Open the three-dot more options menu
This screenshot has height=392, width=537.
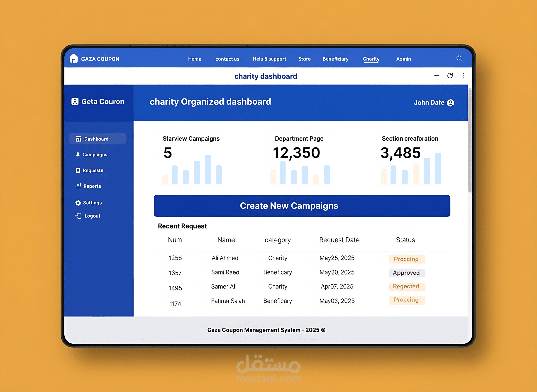463,76
